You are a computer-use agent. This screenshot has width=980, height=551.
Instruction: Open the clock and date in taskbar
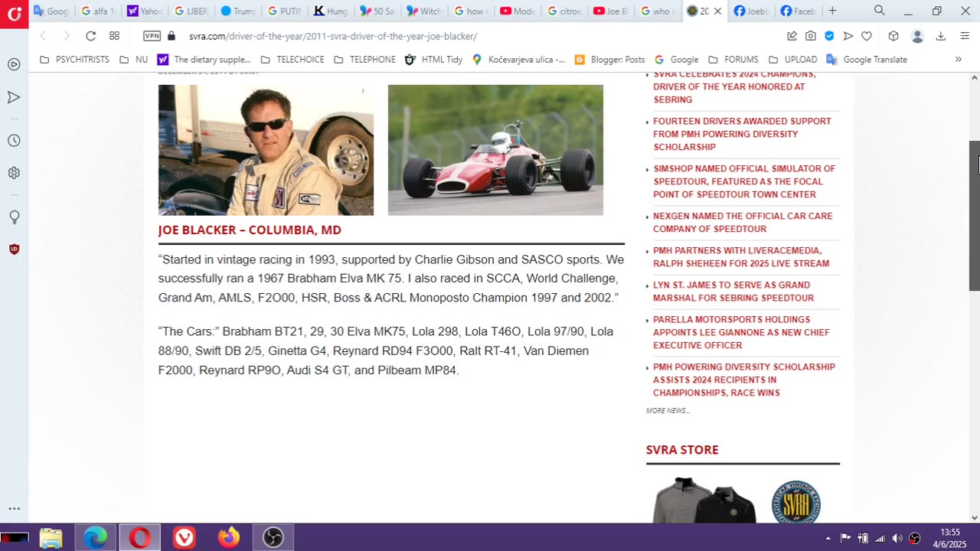950,538
